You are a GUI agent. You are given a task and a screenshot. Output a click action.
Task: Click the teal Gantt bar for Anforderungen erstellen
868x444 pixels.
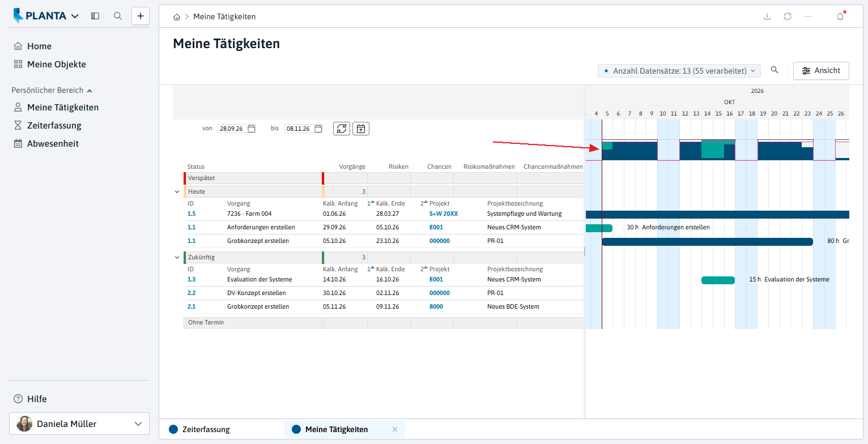click(599, 228)
